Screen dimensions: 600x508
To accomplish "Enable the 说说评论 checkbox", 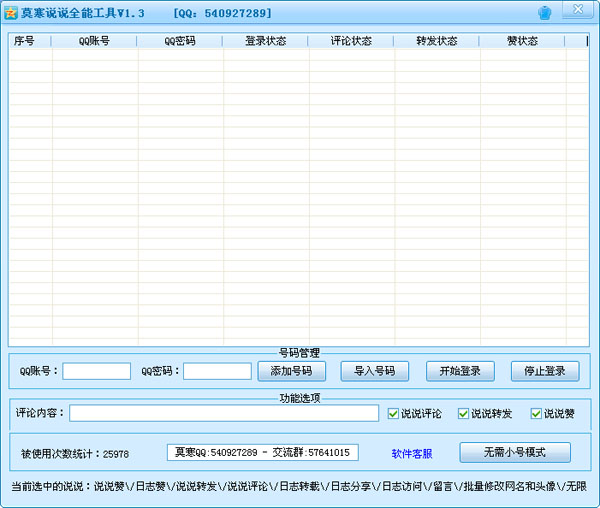I will point(393,414).
